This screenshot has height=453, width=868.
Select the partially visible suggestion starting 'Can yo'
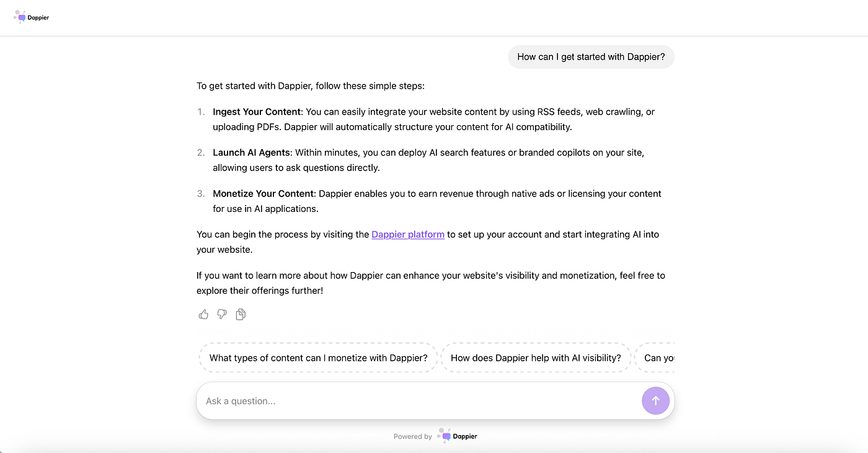pos(655,358)
